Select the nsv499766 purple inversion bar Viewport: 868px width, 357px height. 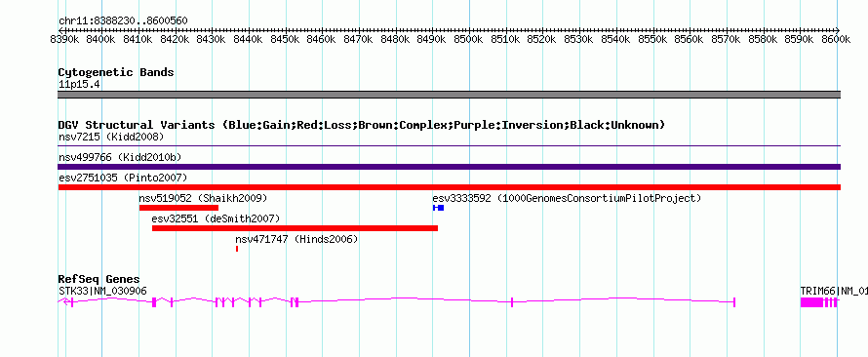click(449, 167)
